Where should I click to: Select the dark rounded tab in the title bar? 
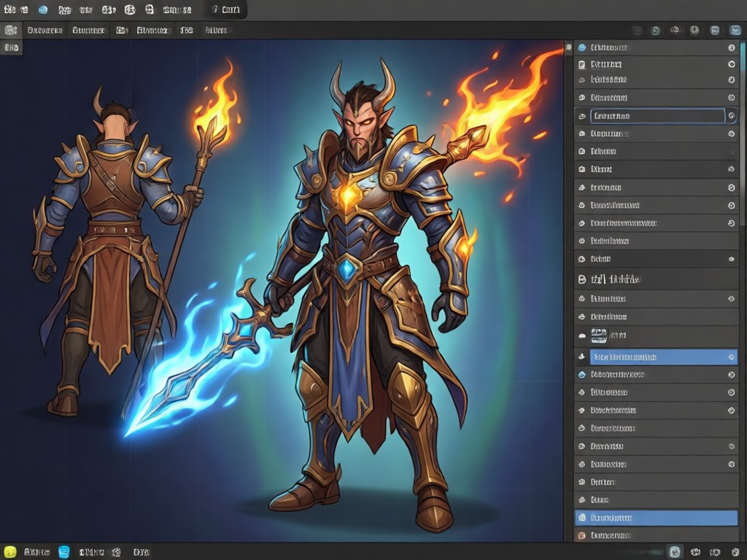click(x=225, y=9)
